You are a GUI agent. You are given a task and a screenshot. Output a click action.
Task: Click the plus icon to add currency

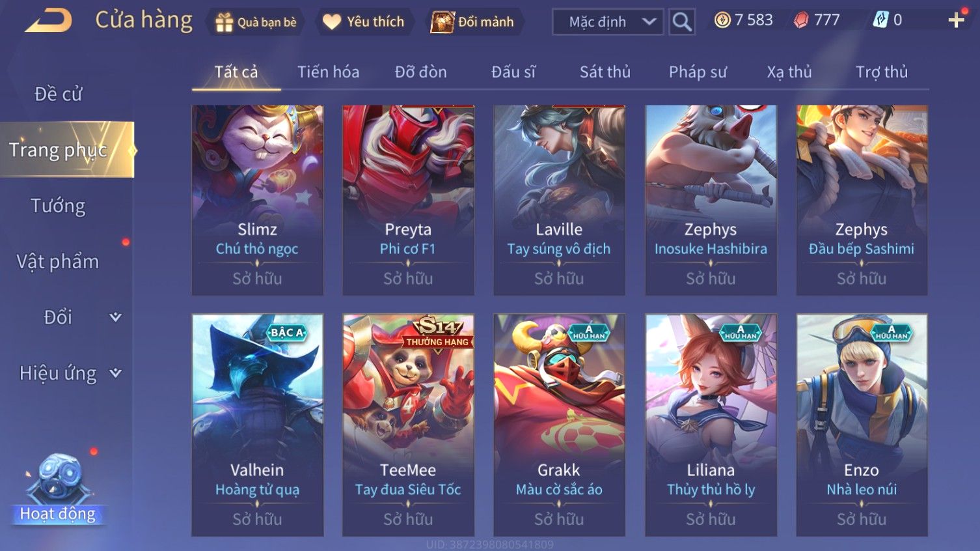click(x=956, y=20)
